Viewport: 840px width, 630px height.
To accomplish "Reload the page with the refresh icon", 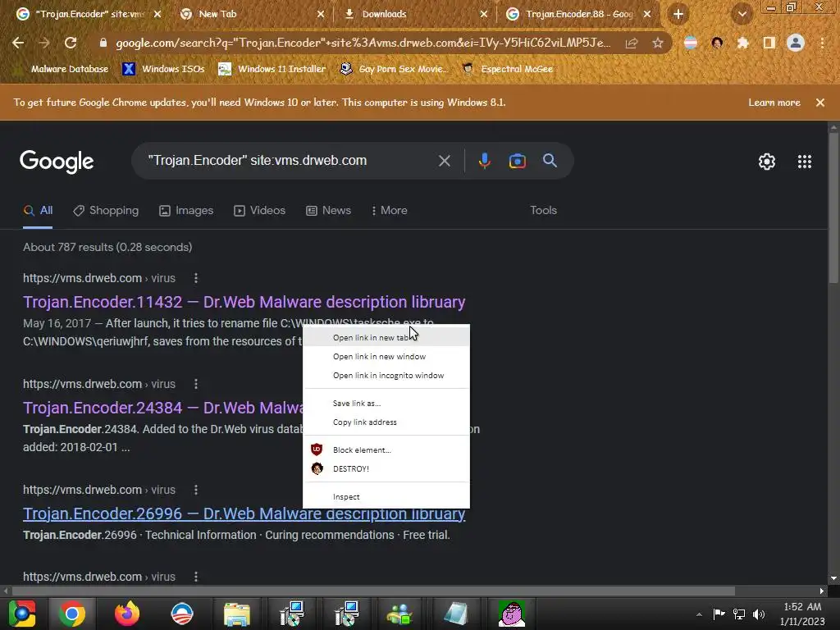I will point(71,43).
